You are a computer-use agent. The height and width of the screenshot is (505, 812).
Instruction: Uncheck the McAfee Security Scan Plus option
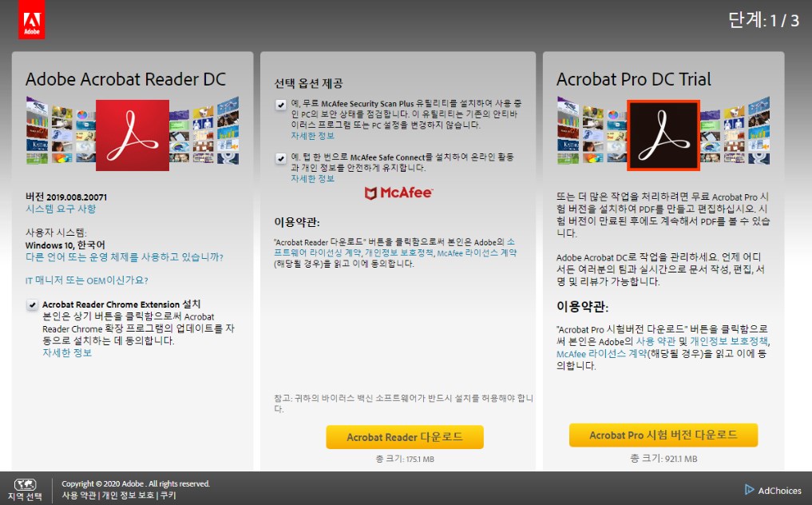(281, 105)
